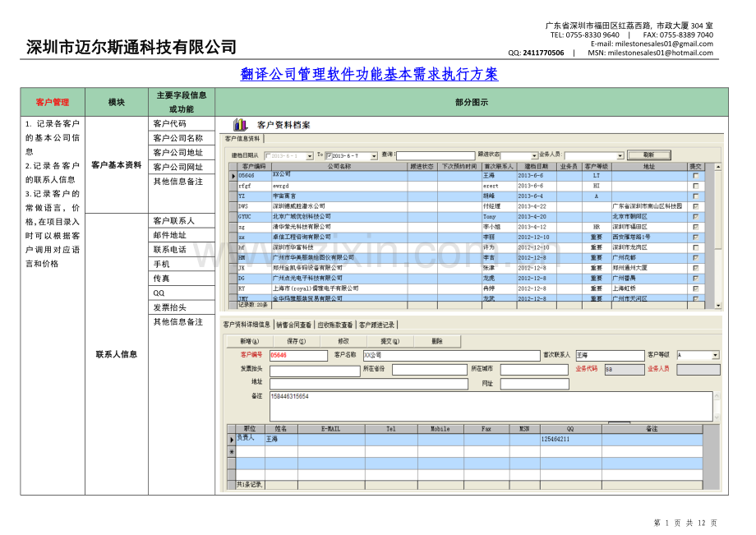This screenshot has width=756, height=535.
Task: Click customer list scrollbar up arrow
Action: point(718,167)
